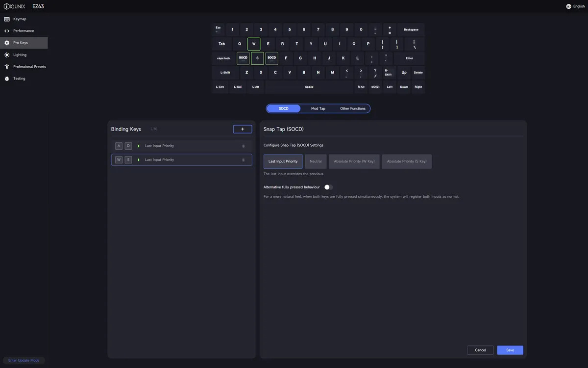Toggle Alternative fully pressed behaviour switch
588x368 pixels.
tap(328, 187)
